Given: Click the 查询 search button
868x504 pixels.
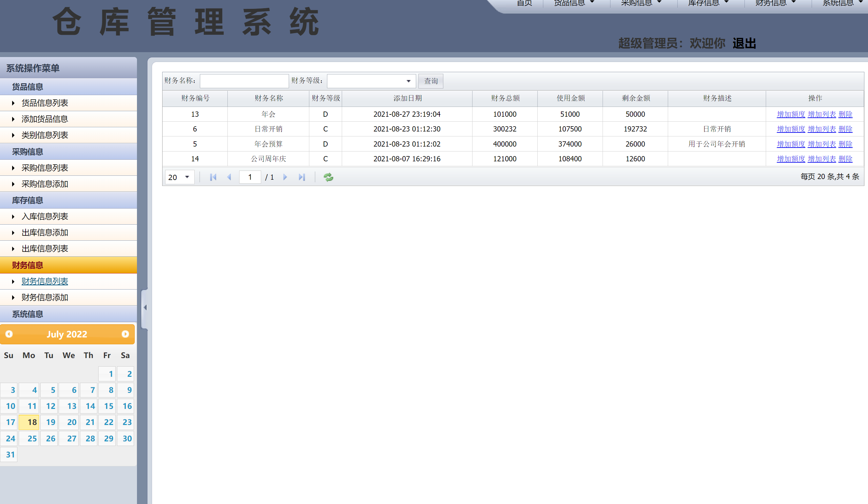Looking at the screenshot, I should [x=431, y=81].
